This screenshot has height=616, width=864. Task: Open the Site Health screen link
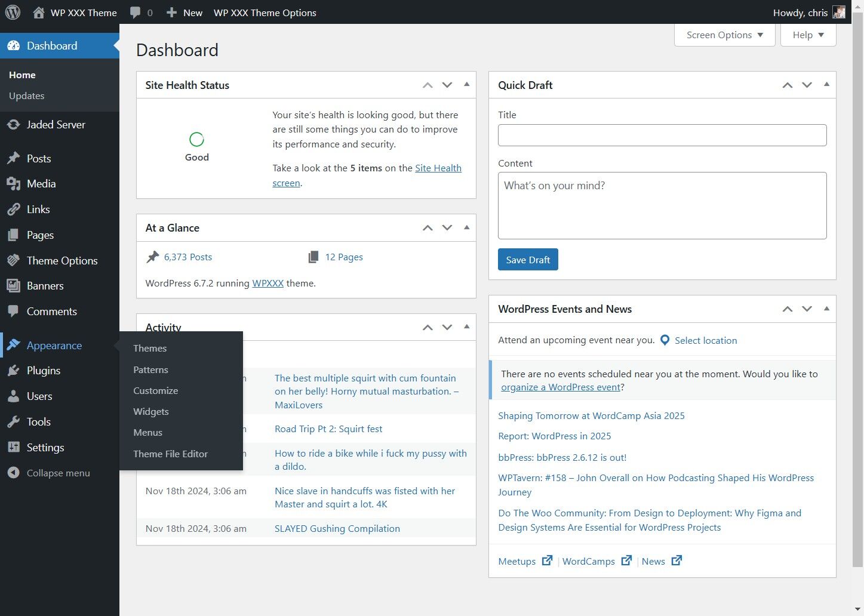click(438, 168)
